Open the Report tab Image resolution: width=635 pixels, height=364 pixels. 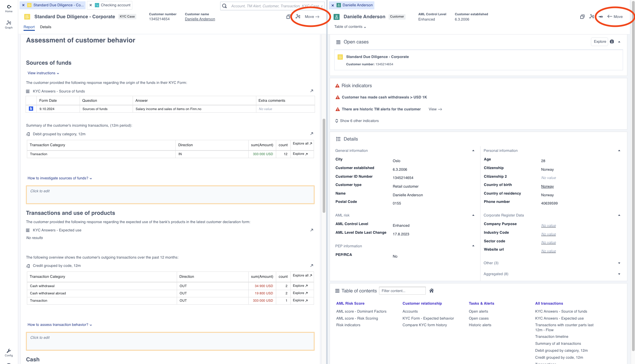tap(29, 27)
